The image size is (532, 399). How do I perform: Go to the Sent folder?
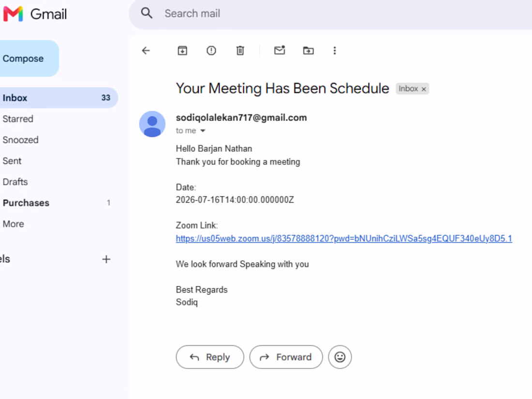tap(12, 161)
